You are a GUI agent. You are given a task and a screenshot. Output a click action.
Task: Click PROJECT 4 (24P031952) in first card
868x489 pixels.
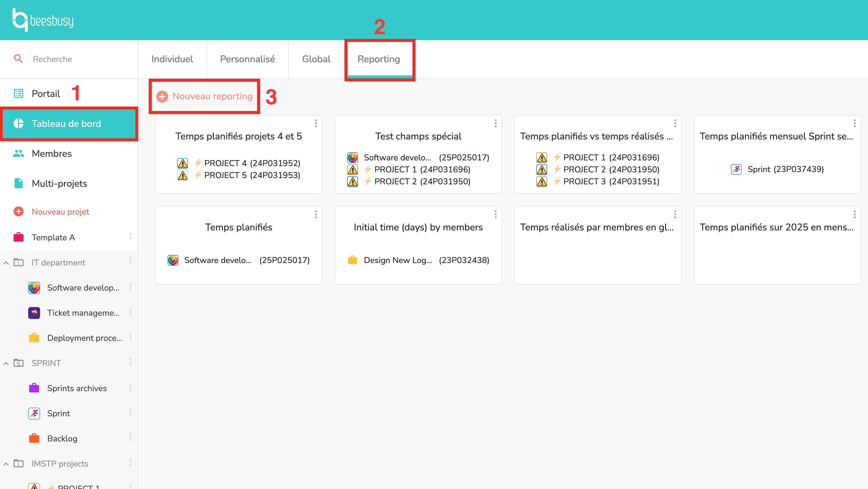(x=239, y=163)
